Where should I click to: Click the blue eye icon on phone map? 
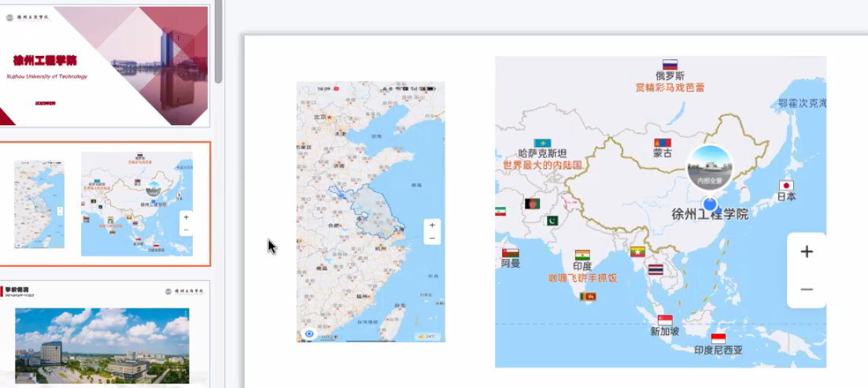point(309,334)
